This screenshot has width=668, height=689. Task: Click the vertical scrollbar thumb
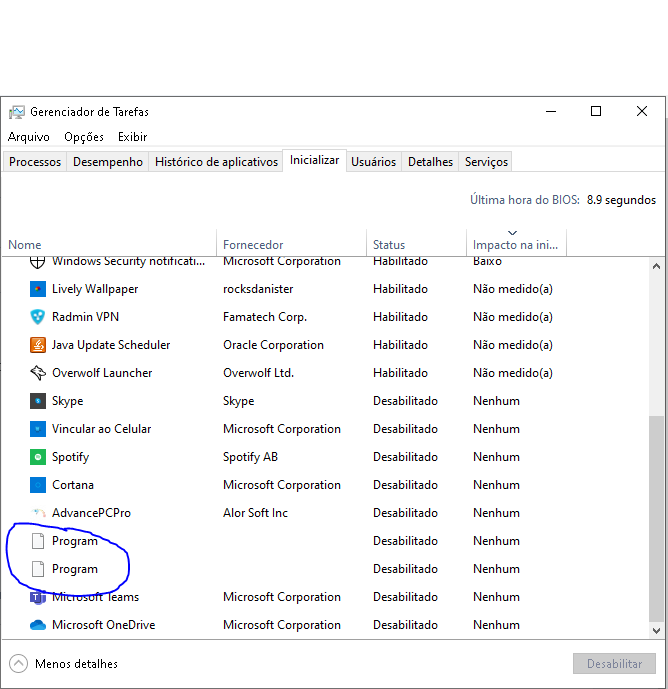pyautogui.click(x=657, y=519)
